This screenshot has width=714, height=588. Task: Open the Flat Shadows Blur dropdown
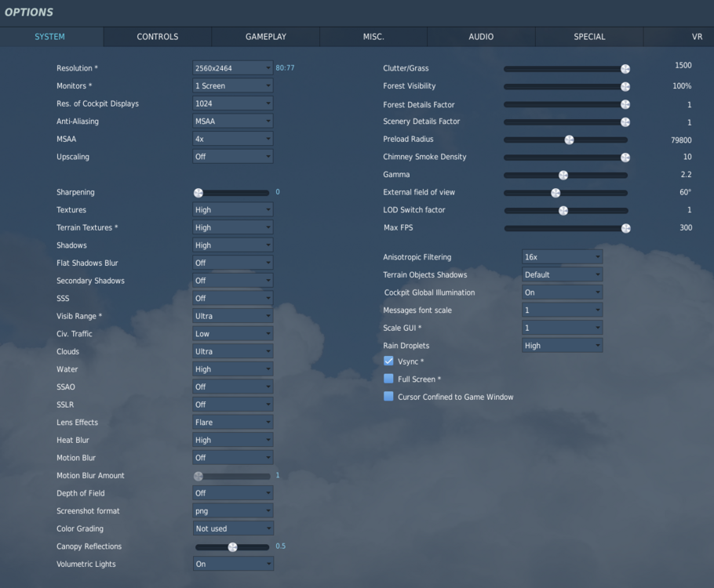point(233,263)
